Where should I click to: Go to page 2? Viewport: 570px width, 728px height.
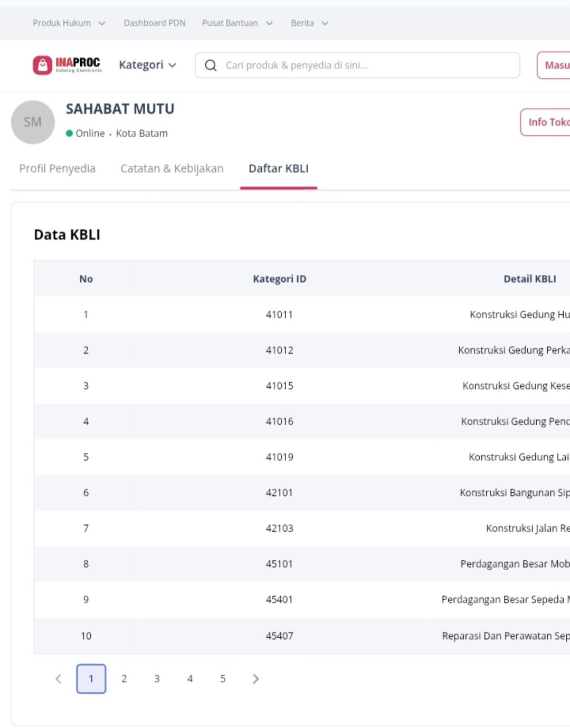tap(124, 679)
